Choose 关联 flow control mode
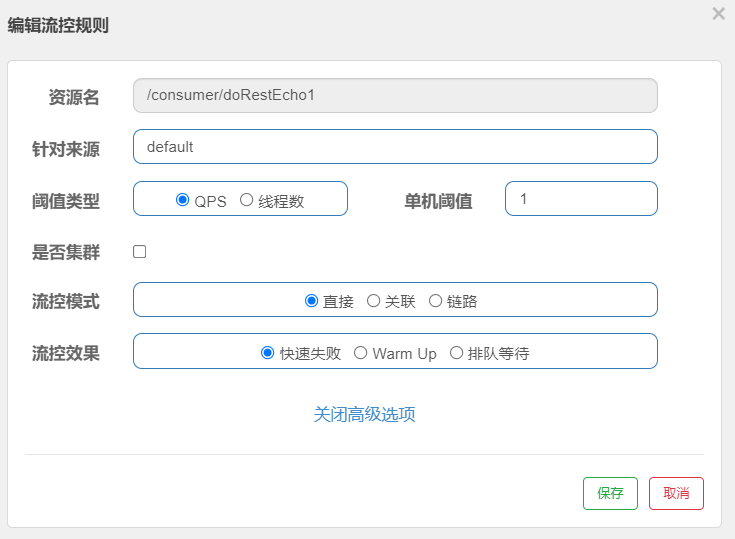 pos(373,301)
